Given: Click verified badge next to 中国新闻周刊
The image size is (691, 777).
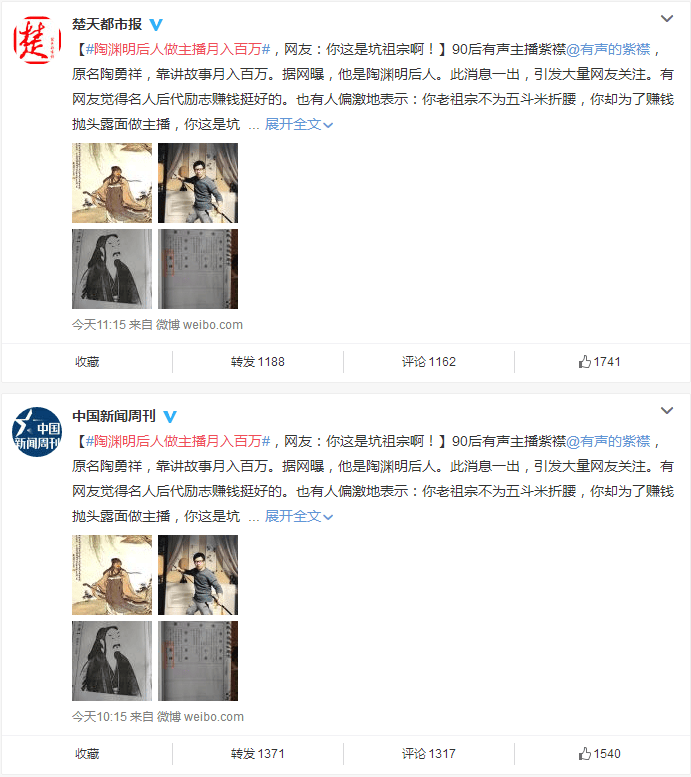Looking at the screenshot, I should pyautogui.click(x=170, y=416).
